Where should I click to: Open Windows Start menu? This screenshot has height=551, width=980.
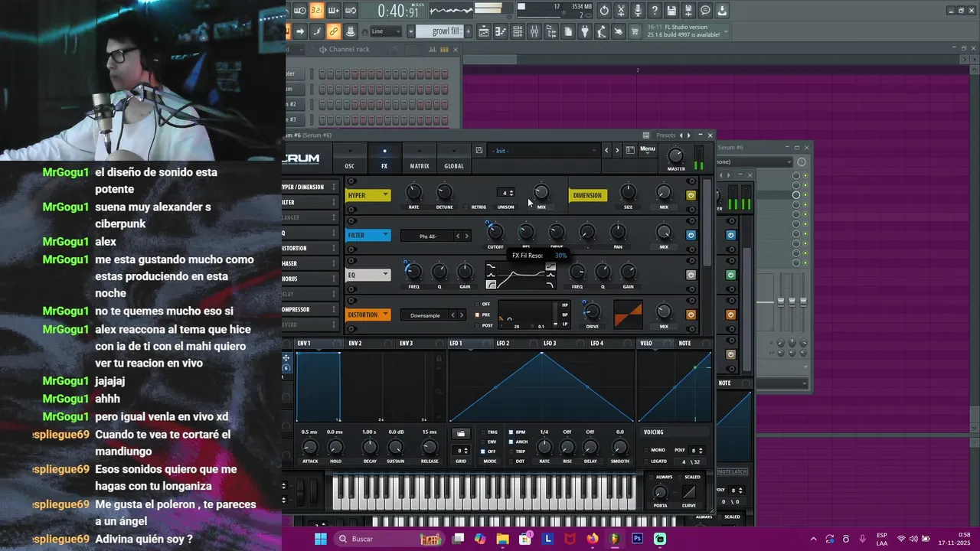[321, 539]
